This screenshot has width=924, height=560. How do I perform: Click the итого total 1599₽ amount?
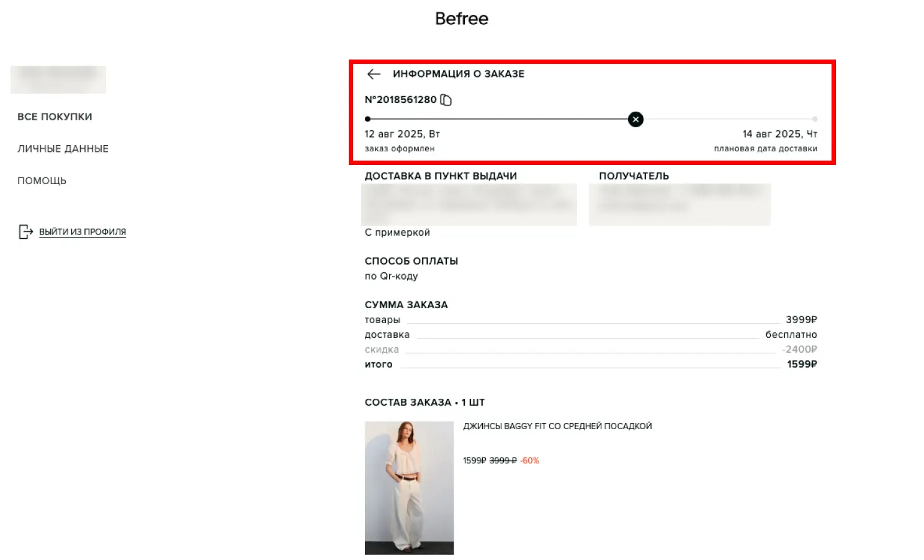(x=802, y=365)
